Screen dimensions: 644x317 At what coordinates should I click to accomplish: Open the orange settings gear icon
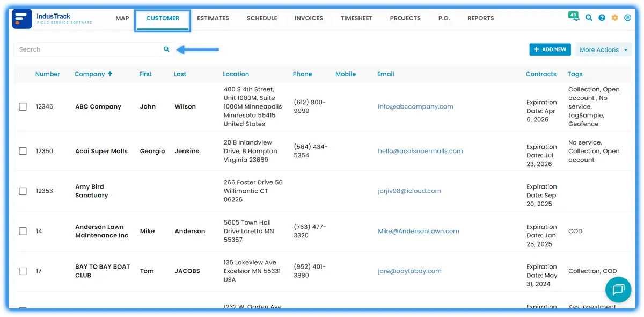(x=614, y=18)
